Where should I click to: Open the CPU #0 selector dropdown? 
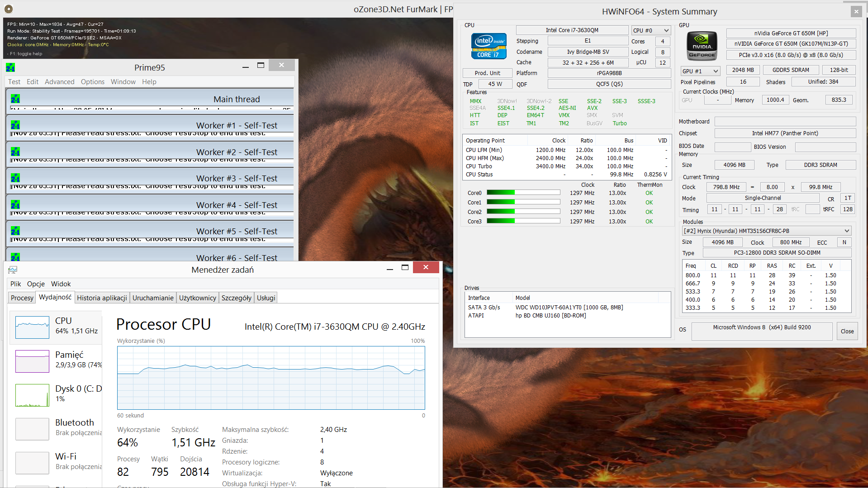(650, 30)
